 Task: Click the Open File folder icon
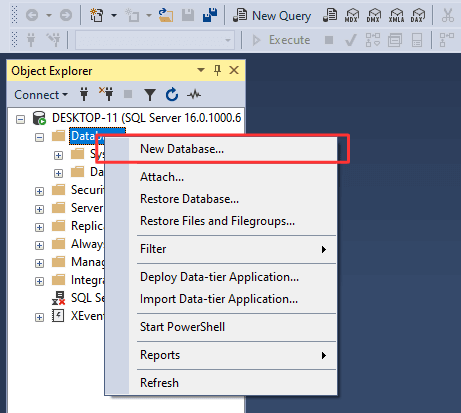point(166,15)
